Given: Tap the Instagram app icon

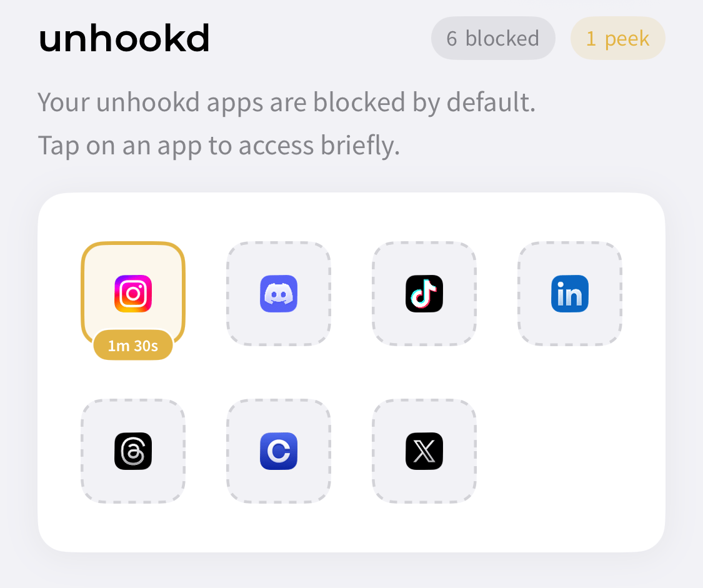Looking at the screenshot, I should (133, 294).
